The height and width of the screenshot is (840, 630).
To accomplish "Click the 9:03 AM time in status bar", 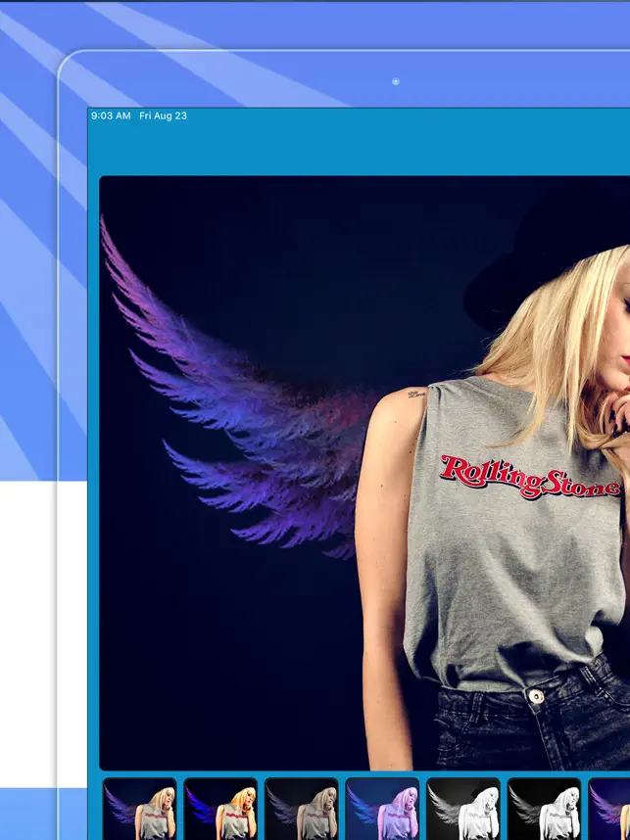I will (x=111, y=116).
